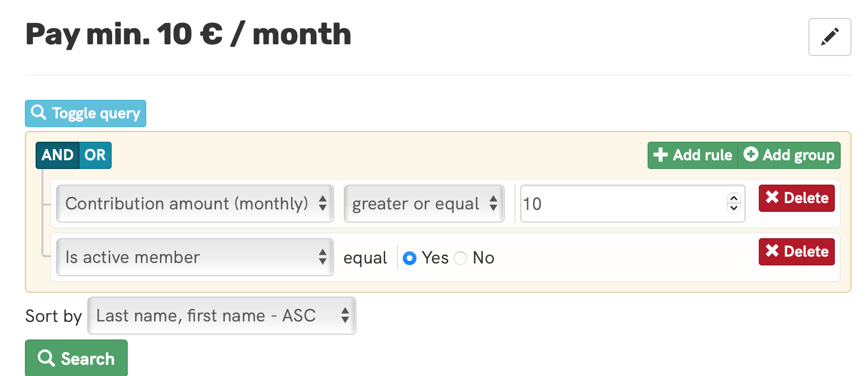This screenshot has height=376, width=868.
Task: Open the Is active member field dropdown
Action: (x=195, y=257)
